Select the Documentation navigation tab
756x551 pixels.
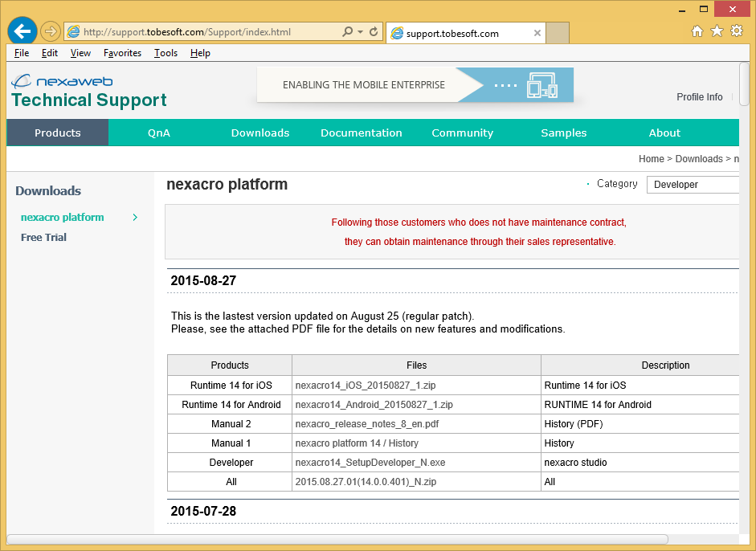point(361,133)
